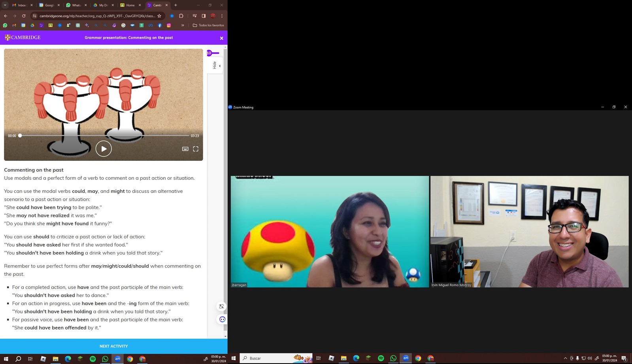Close the Grammar presentation with the X
The image size is (632, 364).
(x=221, y=38)
